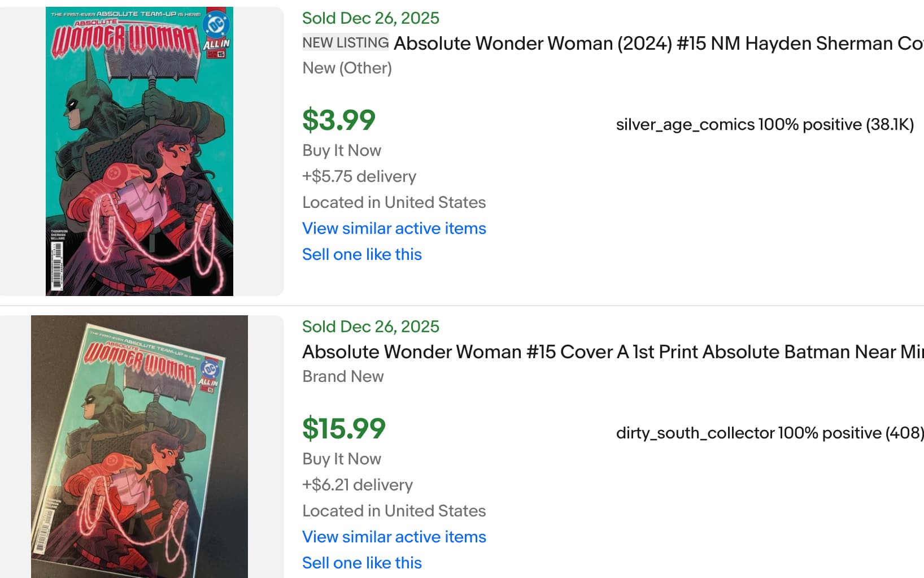Screen dimensions: 924x578
Task: Open the Cover A 1st Print listing title
Action: (613, 352)
